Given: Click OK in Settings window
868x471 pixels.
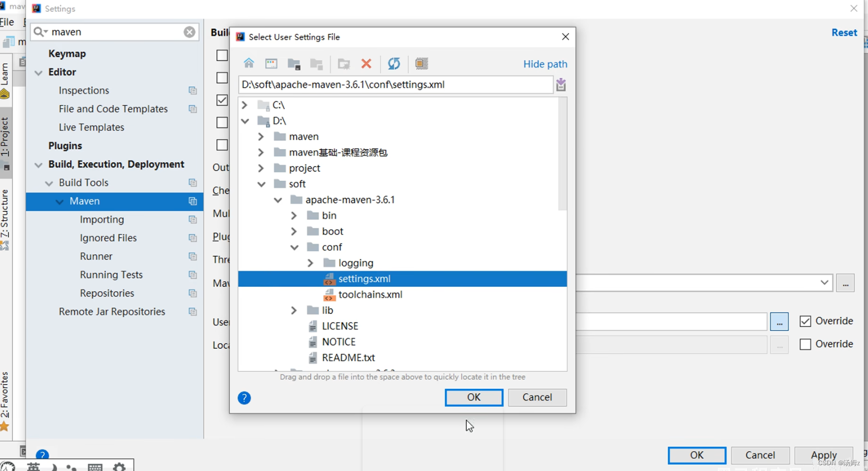Looking at the screenshot, I should click(697, 455).
